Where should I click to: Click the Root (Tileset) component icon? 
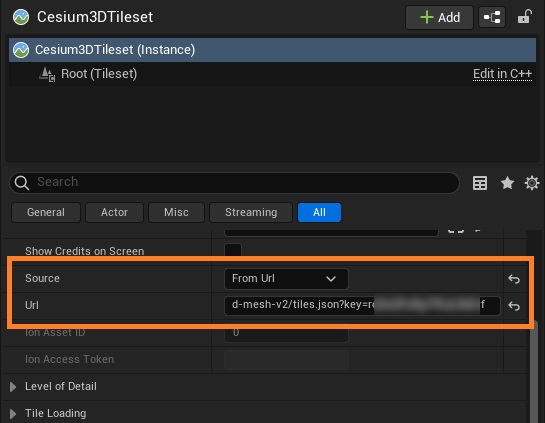[47, 74]
